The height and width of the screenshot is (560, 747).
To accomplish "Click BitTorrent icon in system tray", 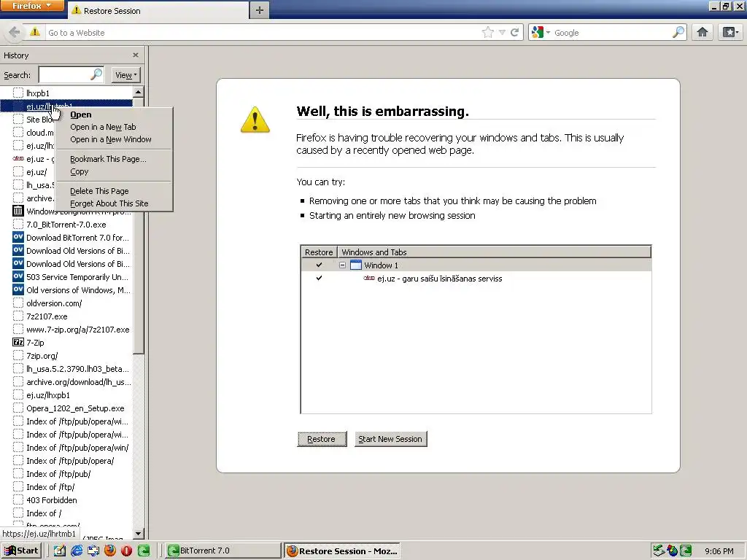I will click(686, 551).
